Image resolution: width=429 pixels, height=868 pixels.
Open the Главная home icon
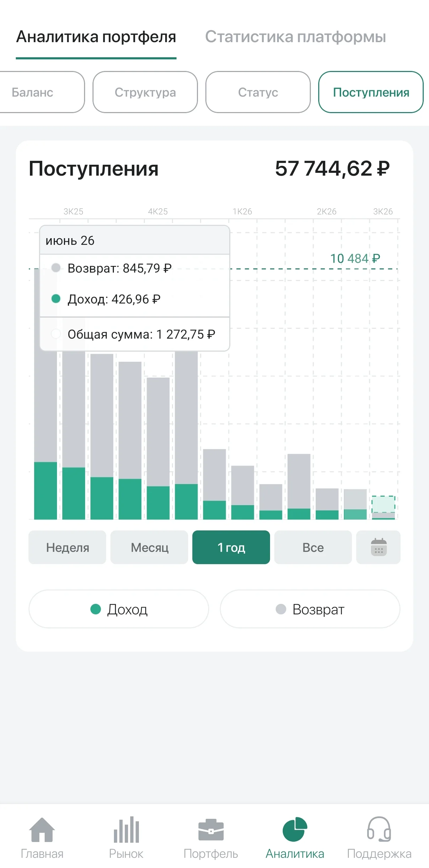click(42, 830)
